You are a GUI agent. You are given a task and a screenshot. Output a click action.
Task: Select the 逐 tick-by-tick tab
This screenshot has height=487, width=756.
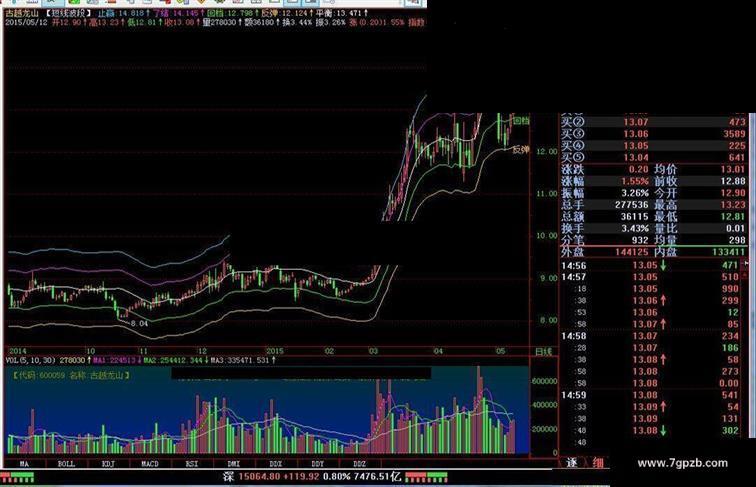click(571, 463)
